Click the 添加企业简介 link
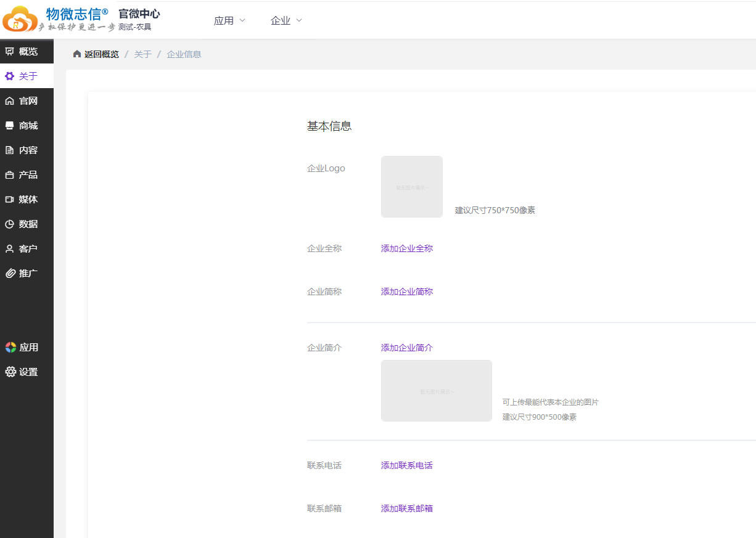This screenshot has width=756, height=538. (x=407, y=348)
